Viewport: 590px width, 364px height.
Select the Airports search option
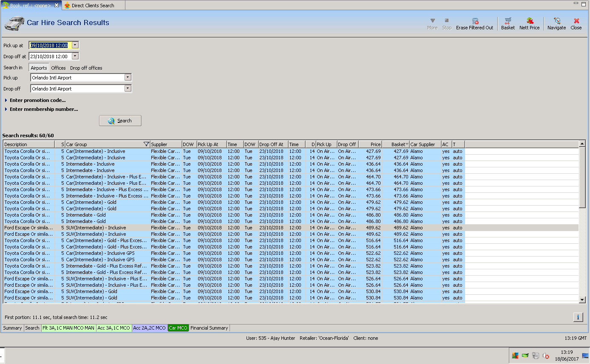[x=39, y=68]
